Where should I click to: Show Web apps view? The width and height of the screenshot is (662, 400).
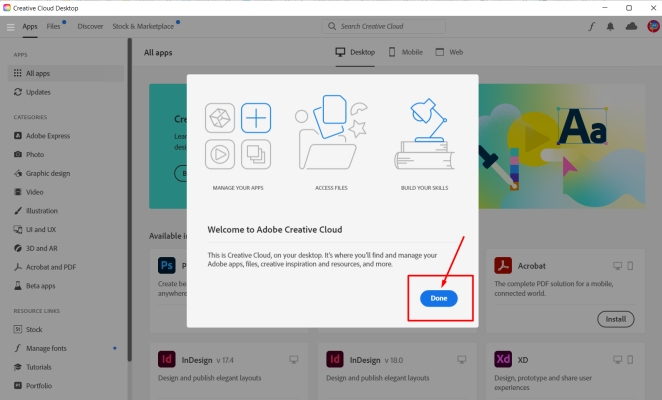click(450, 51)
